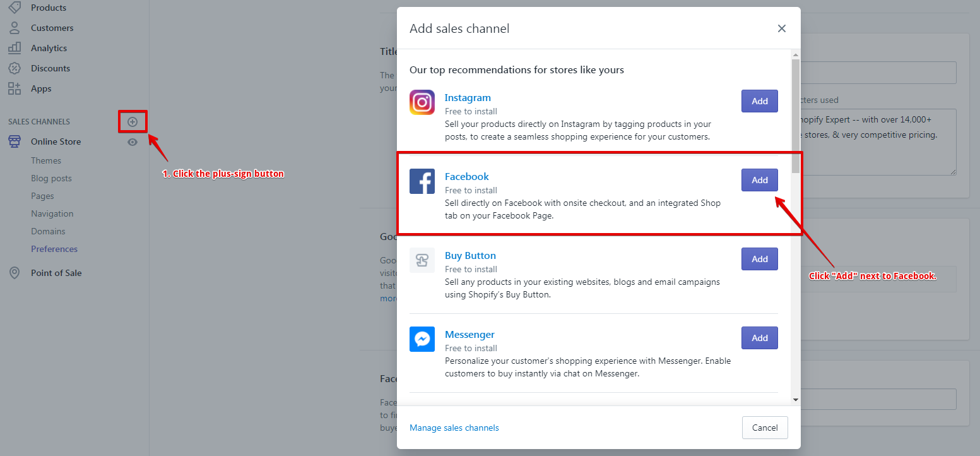Screen dimensions: 980x456
Task: Click the Instagram title link
Action: coord(468,97)
